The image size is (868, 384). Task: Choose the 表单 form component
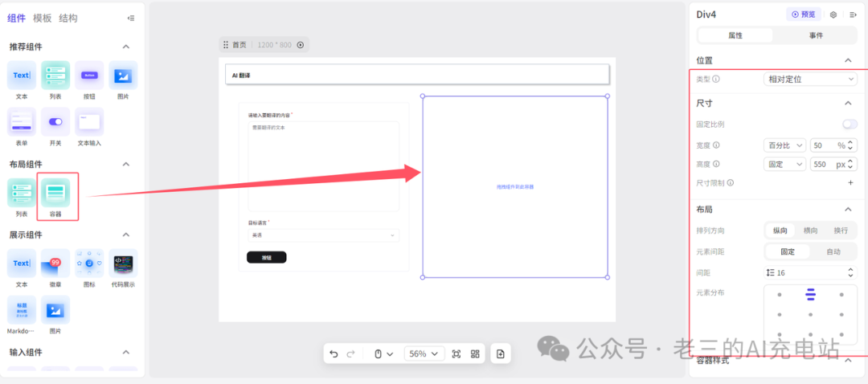(22, 122)
